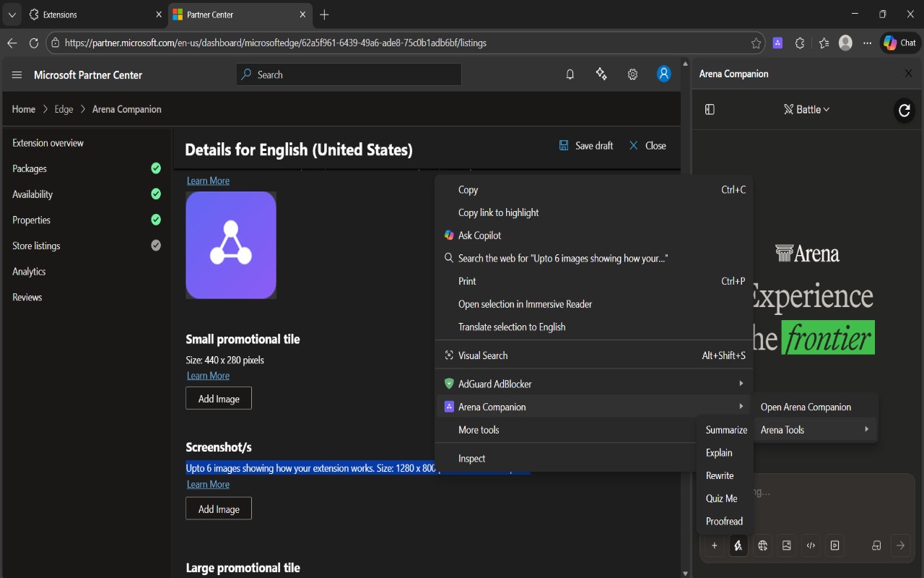Click Inspect in the context menu
The width and height of the screenshot is (924, 578).
(471, 458)
